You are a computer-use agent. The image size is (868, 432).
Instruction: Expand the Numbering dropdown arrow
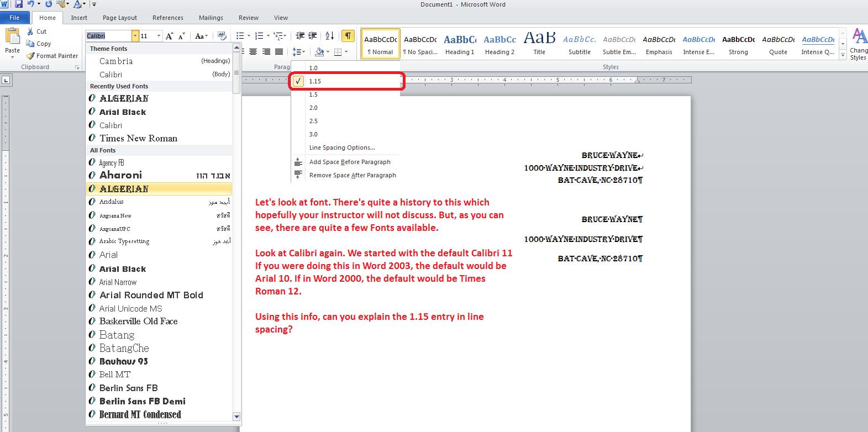coord(268,36)
